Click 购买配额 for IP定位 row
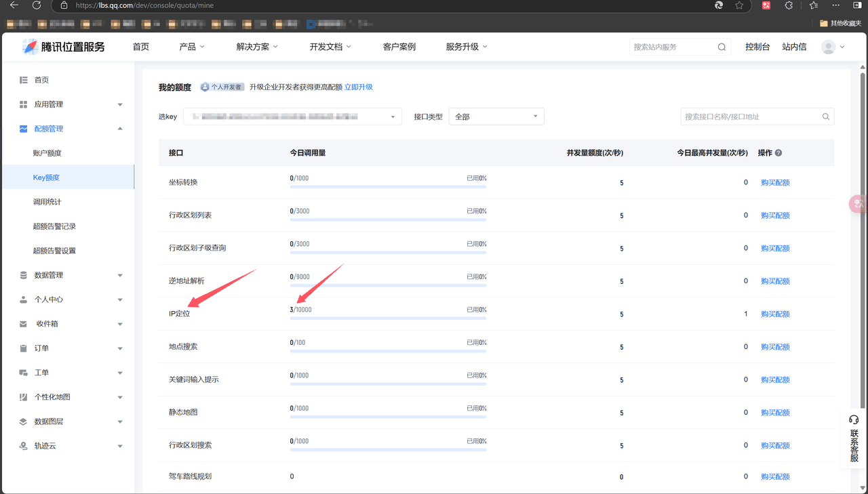This screenshot has height=494, width=868. tap(775, 314)
